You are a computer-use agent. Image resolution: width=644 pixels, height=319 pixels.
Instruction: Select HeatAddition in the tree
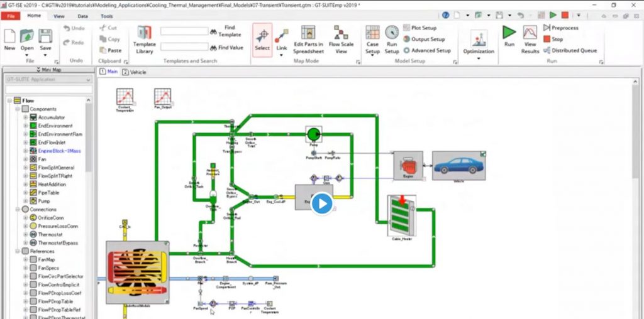pos(52,184)
